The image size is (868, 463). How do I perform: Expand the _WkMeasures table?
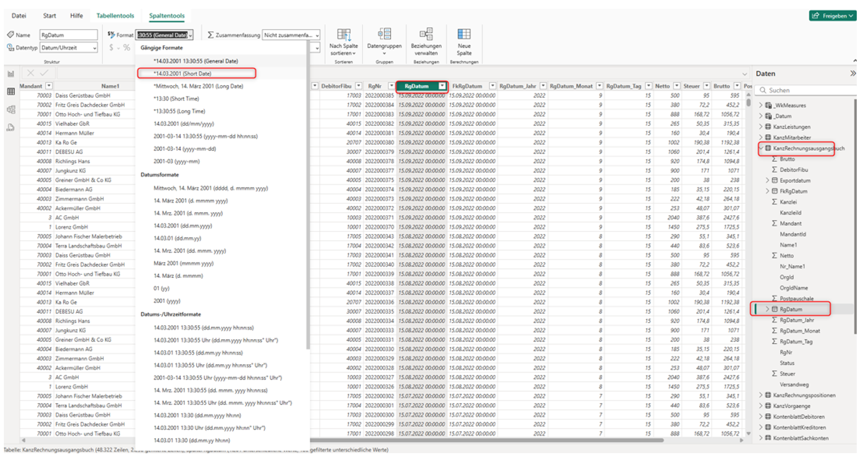click(760, 105)
